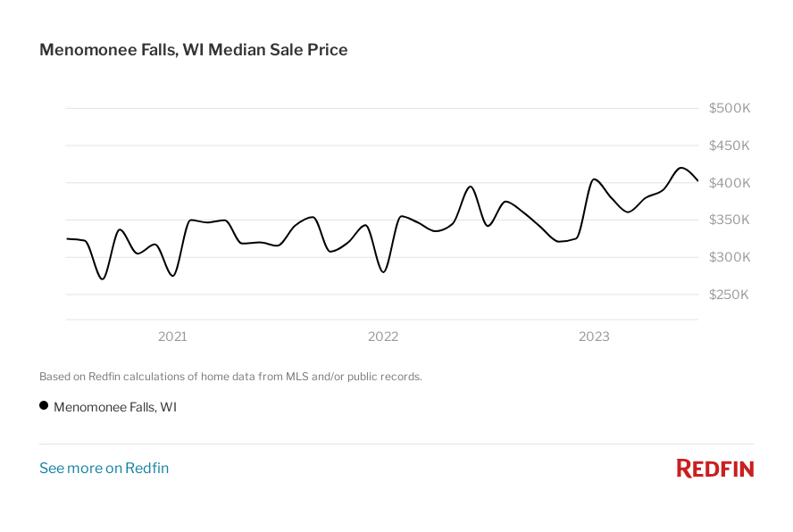Click the 2023 year label
The width and height of the screenshot is (793, 532).
594,337
